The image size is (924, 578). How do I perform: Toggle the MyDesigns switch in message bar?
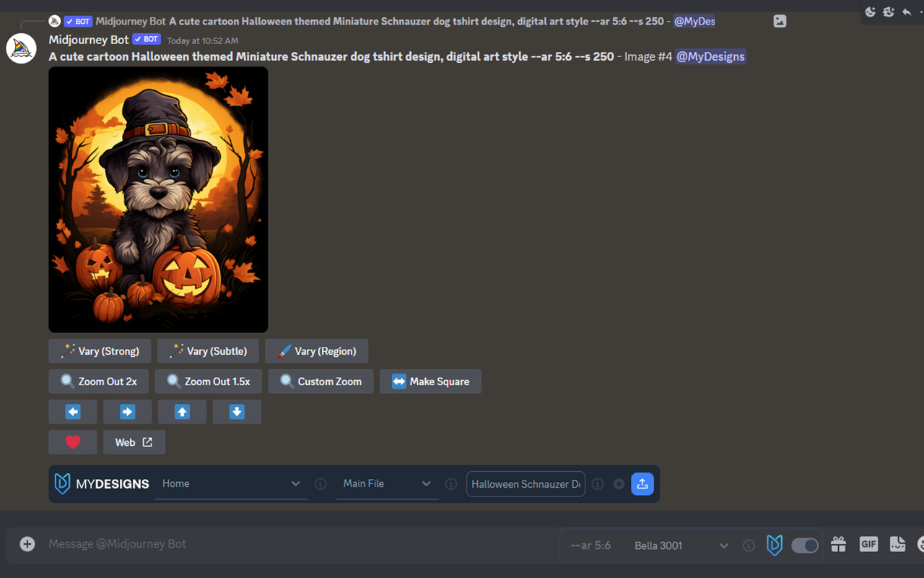[805, 545]
